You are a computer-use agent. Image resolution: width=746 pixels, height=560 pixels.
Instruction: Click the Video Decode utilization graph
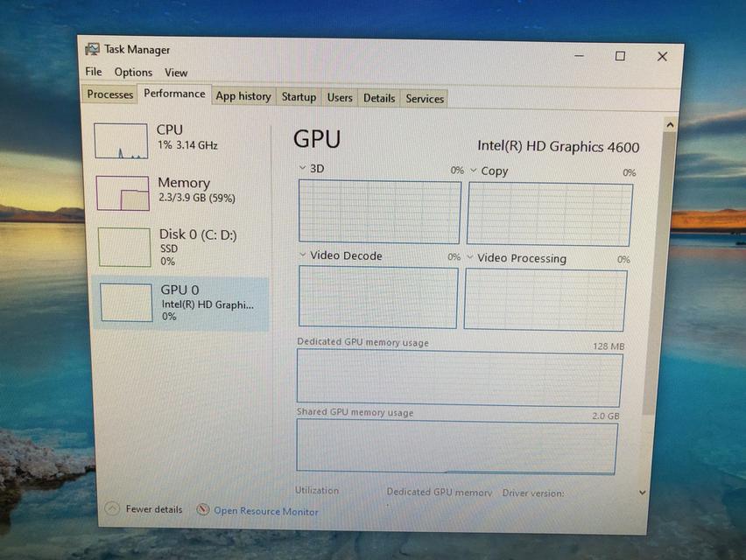click(378, 297)
